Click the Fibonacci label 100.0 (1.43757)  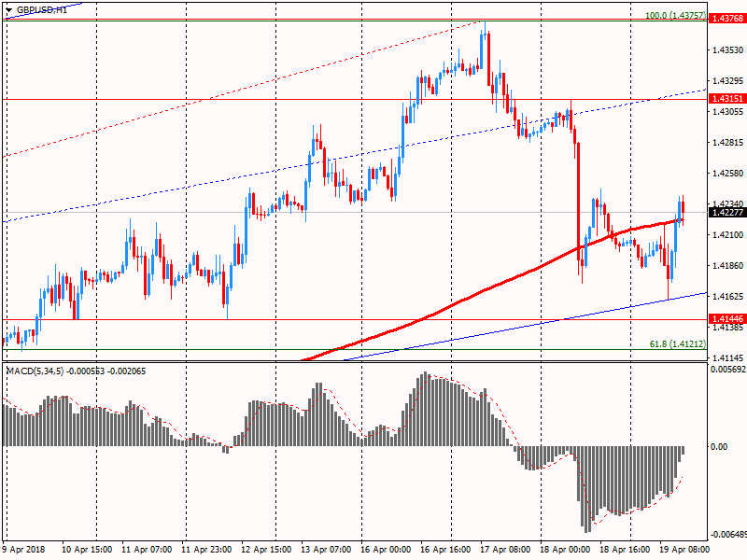675,15
